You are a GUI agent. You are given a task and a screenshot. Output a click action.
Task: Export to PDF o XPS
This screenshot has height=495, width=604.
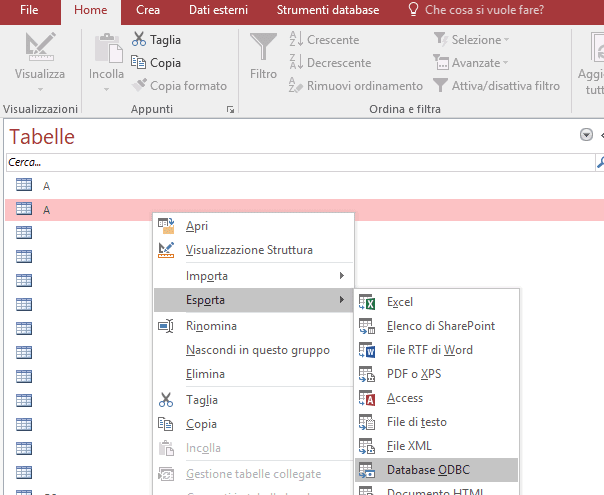[x=436, y=374]
